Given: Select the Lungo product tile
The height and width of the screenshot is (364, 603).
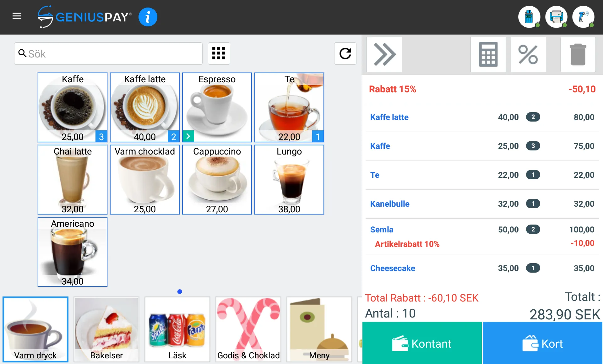Looking at the screenshot, I should click(289, 180).
